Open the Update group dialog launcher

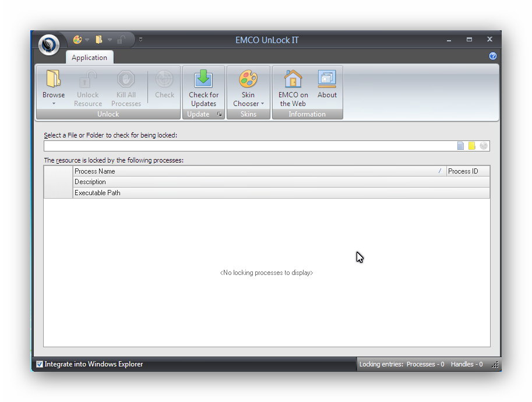coord(220,114)
